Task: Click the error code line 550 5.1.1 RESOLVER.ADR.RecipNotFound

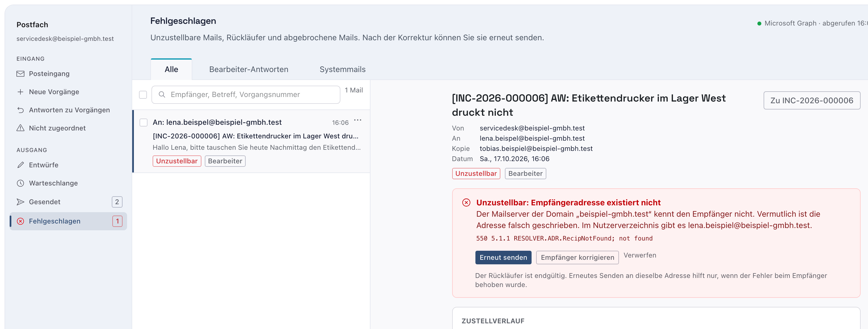Action: tap(564, 239)
